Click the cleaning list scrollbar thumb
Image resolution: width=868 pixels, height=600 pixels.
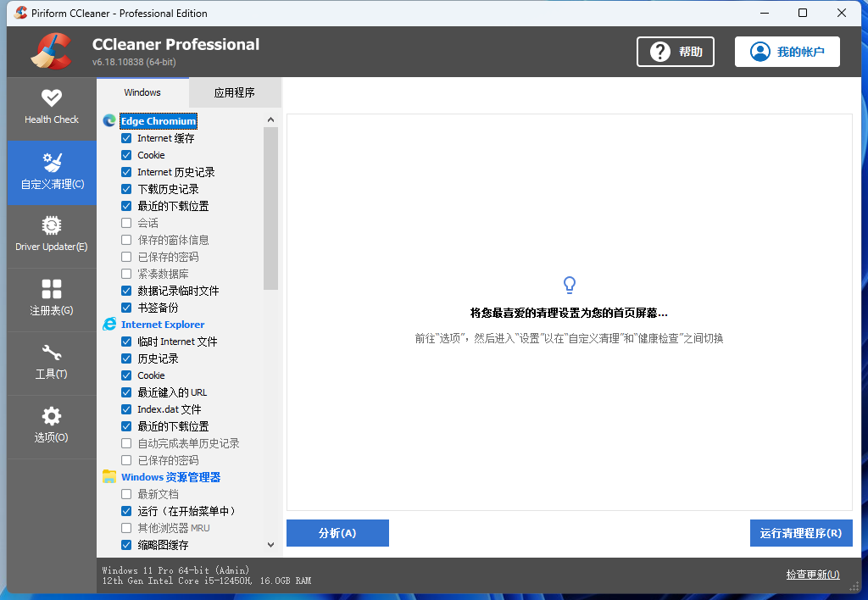(x=270, y=208)
